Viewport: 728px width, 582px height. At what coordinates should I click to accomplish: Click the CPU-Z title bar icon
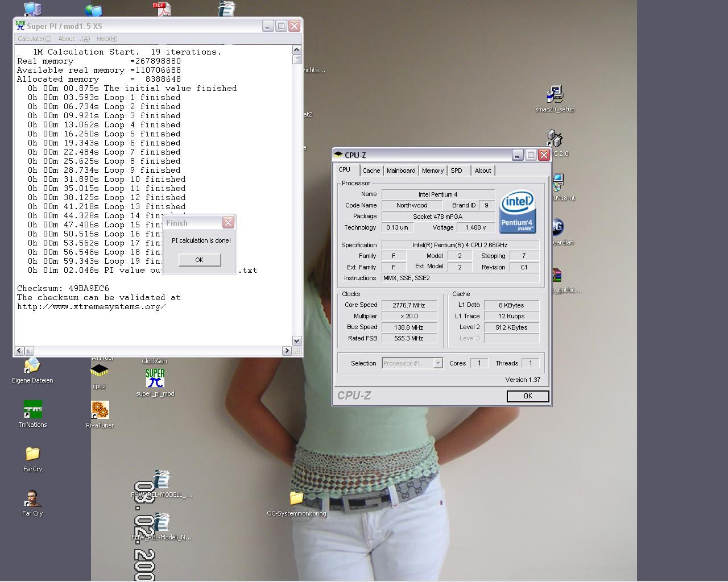pyautogui.click(x=338, y=155)
